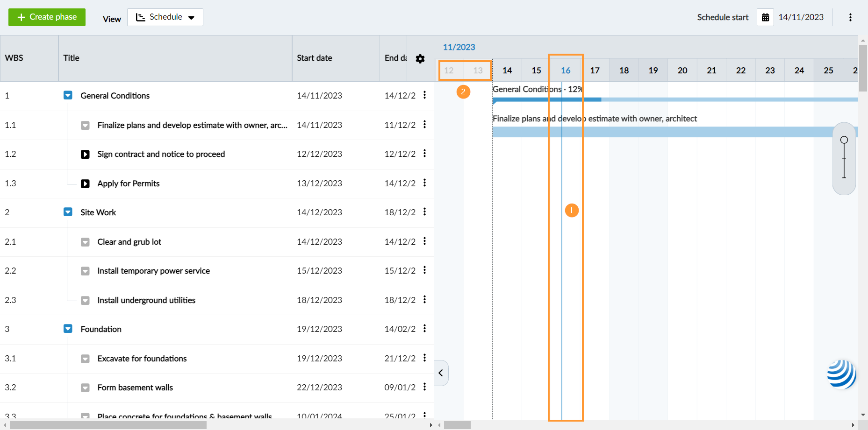Toggle status icon for Sign contract and notice
Screen dimensions: 868x430
coord(85,154)
